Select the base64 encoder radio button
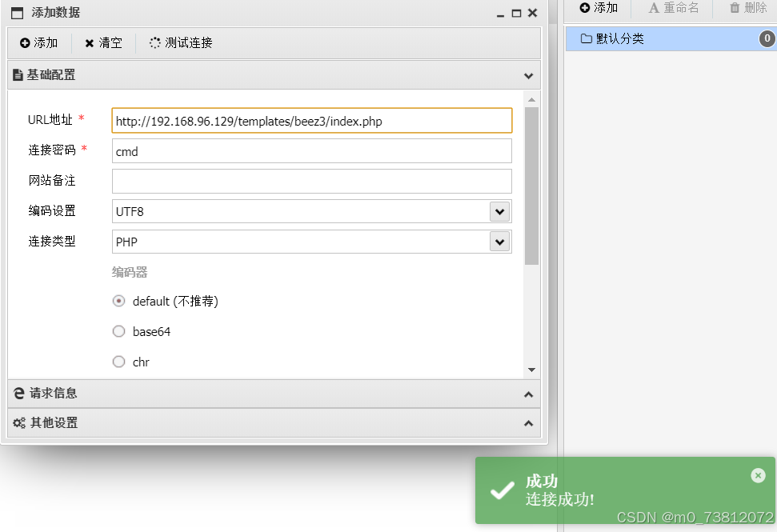 pos(119,331)
